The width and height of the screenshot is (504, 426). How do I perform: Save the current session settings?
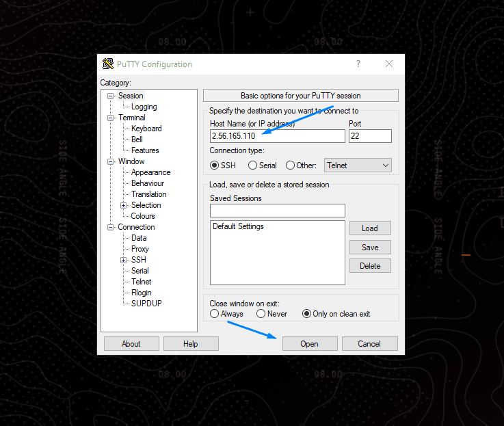click(370, 248)
